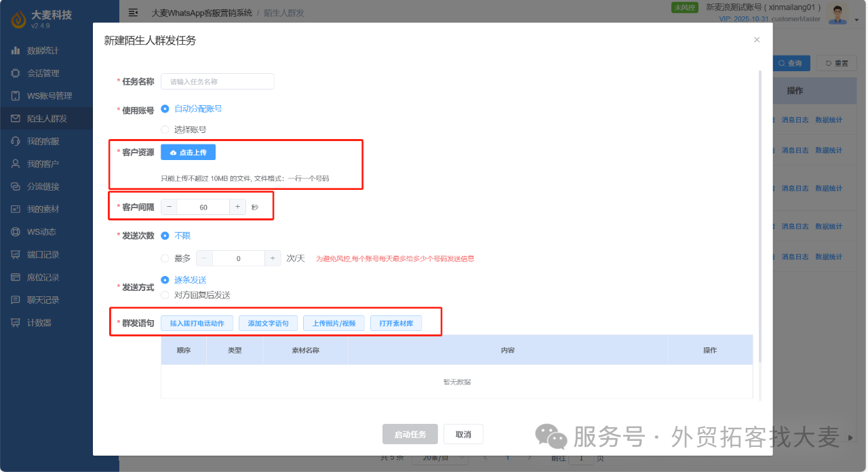Open 分流链接 via its link icon
Viewport: 868px width, 472px height.
16,186
